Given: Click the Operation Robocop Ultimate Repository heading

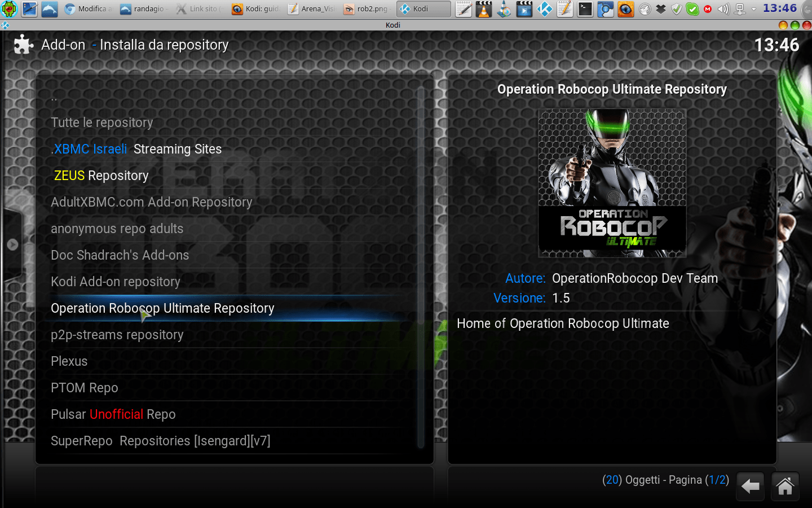Looking at the screenshot, I should tap(612, 89).
